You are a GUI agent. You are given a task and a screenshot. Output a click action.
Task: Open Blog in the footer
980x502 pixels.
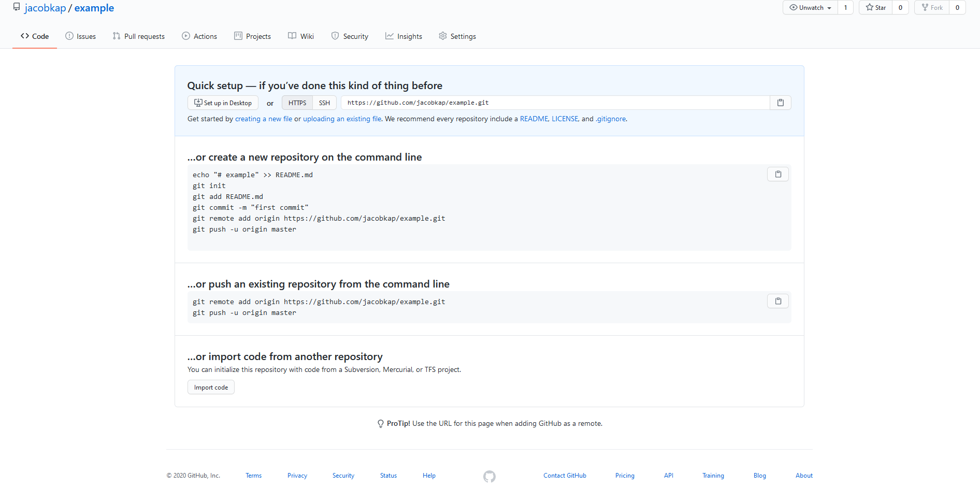(760, 476)
